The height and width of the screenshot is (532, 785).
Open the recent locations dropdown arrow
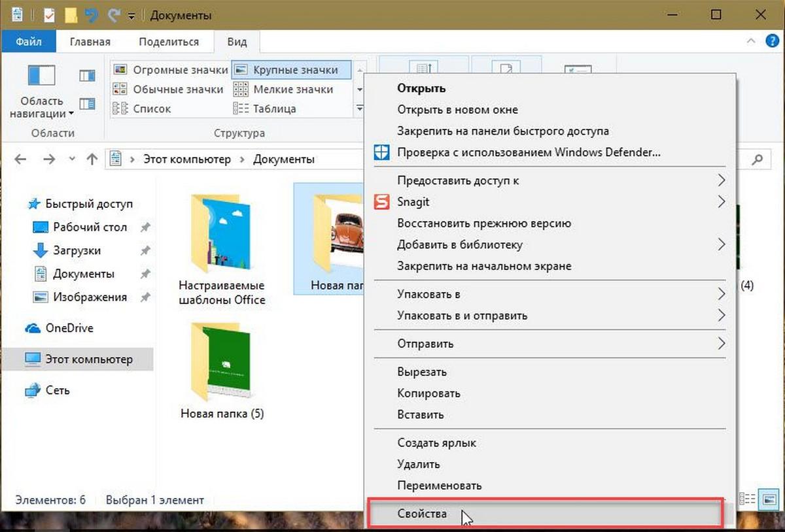(72, 159)
